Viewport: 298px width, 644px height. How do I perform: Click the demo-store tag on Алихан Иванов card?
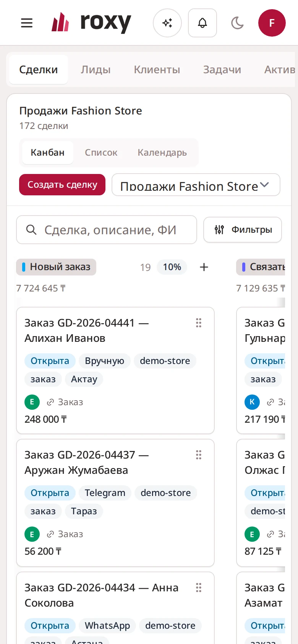click(x=165, y=361)
